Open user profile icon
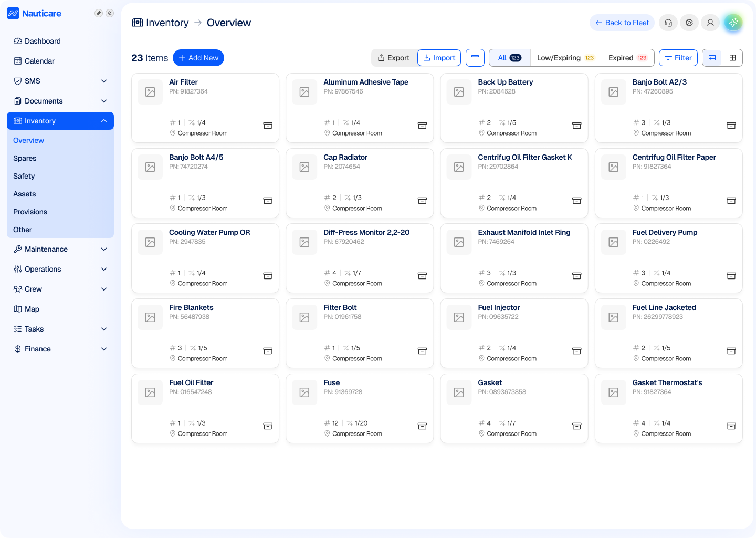The height and width of the screenshot is (538, 756). (x=710, y=23)
